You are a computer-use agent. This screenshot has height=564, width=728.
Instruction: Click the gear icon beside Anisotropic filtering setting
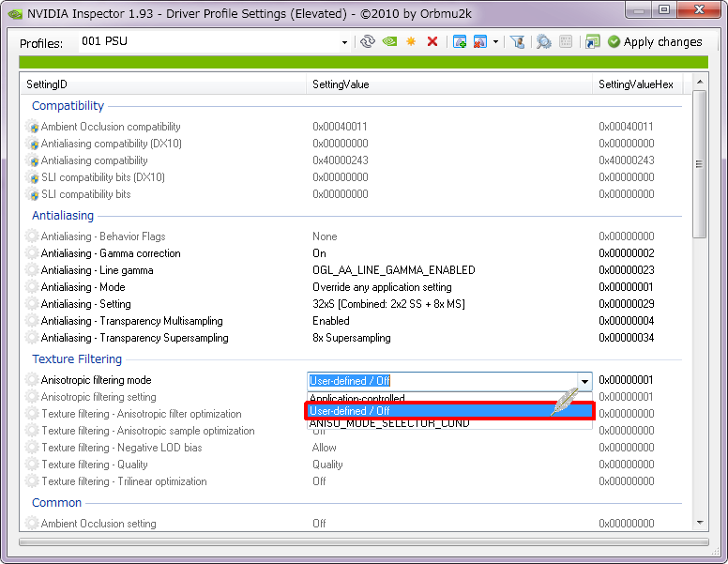click(x=32, y=397)
